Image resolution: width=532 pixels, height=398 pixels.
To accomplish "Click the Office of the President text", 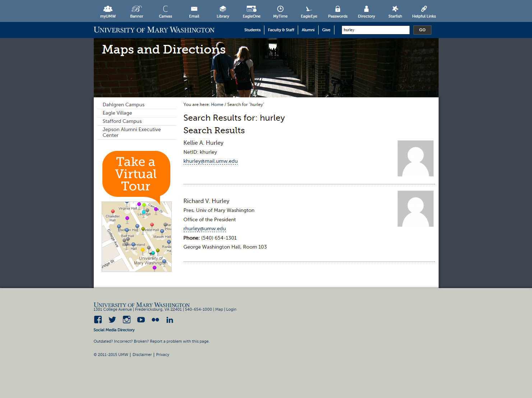I will pos(210,219).
